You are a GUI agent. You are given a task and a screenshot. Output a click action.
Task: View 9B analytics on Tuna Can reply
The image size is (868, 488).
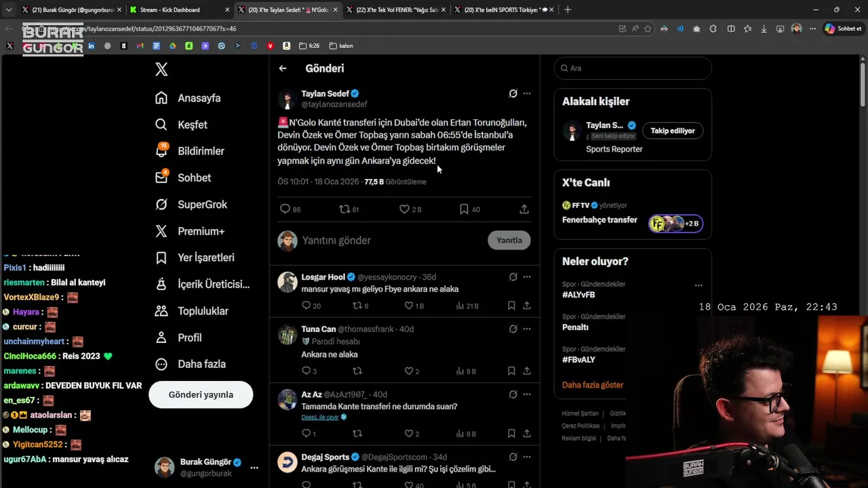tap(467, 371)
